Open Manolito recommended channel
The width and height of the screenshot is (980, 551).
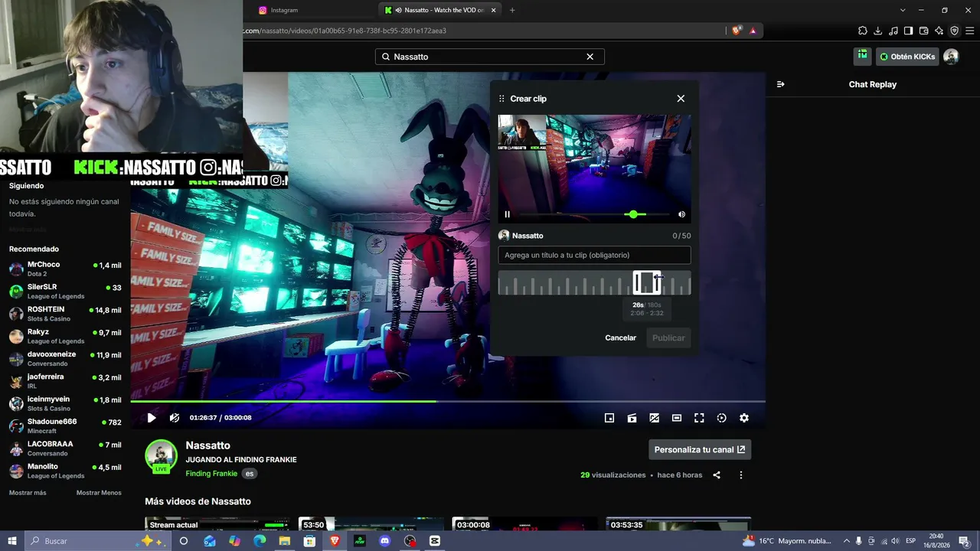[65, 471]
